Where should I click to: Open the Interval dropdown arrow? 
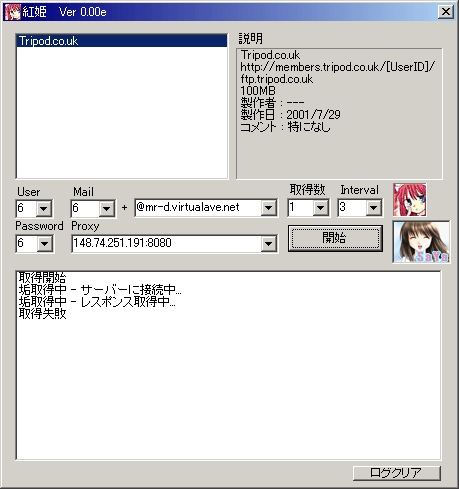click(373, 208)
